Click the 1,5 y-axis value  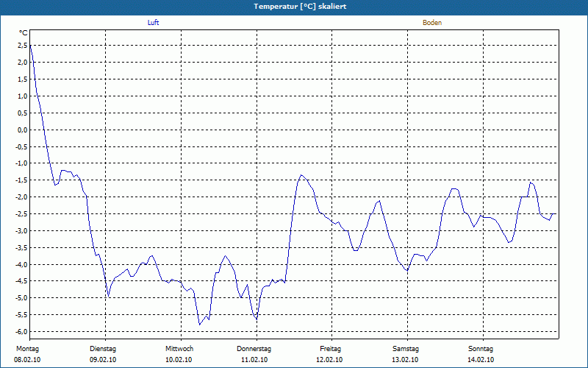click(22, 79)
